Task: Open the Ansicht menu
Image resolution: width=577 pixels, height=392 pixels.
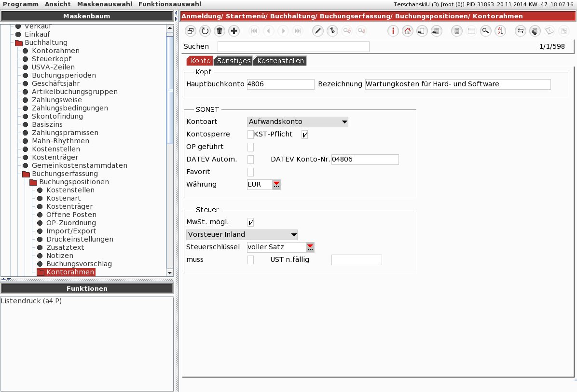Action: click(x=58, y=4)
